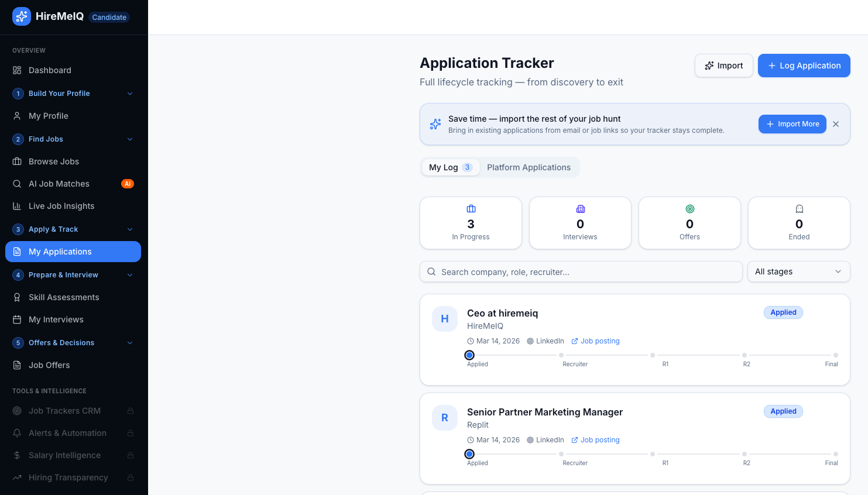
Task: Click the Ended stat card
Action: pos(799,223)
